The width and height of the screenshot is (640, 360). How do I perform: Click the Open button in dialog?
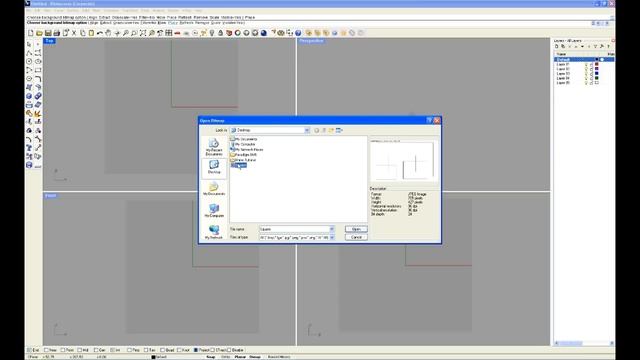pos(356,229)
